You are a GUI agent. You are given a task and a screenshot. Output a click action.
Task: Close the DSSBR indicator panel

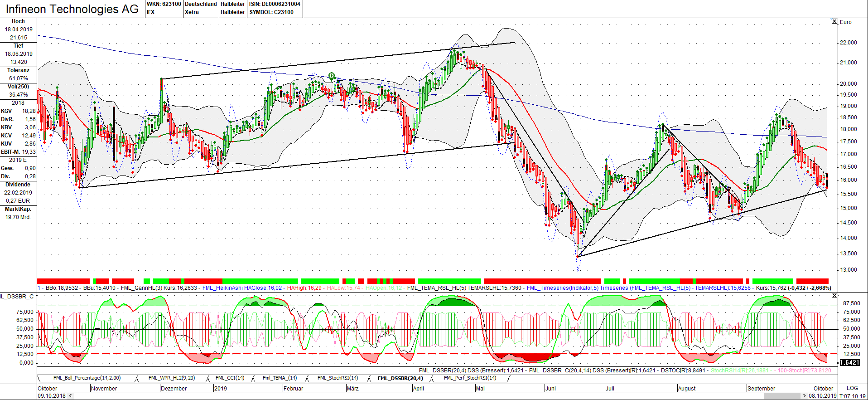click(x=834, y=296)
